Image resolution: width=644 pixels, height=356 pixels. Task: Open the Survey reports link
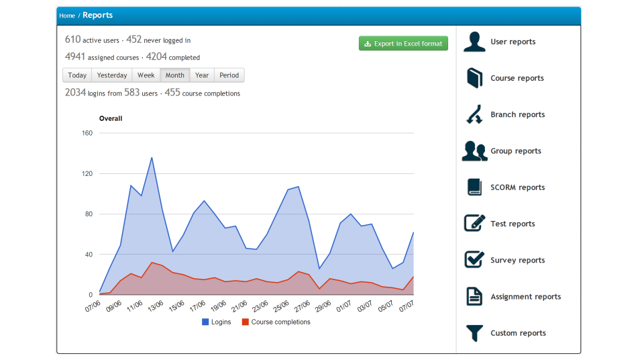[517, 260]
